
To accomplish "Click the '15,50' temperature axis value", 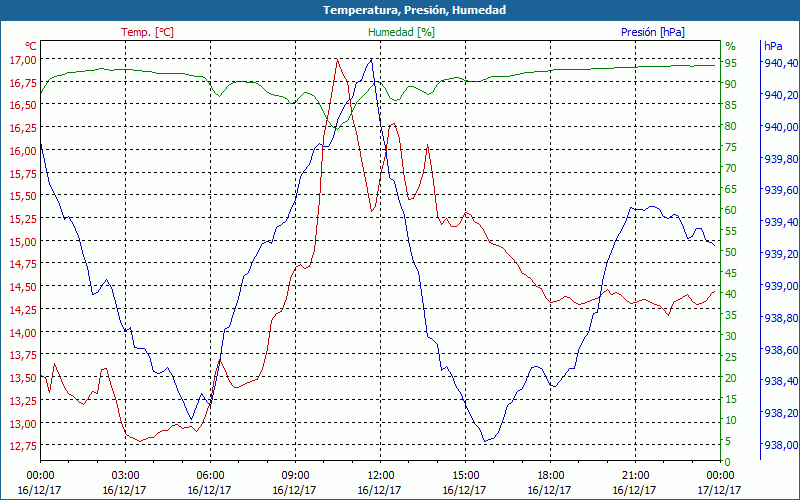I will [x=23, y=196].
